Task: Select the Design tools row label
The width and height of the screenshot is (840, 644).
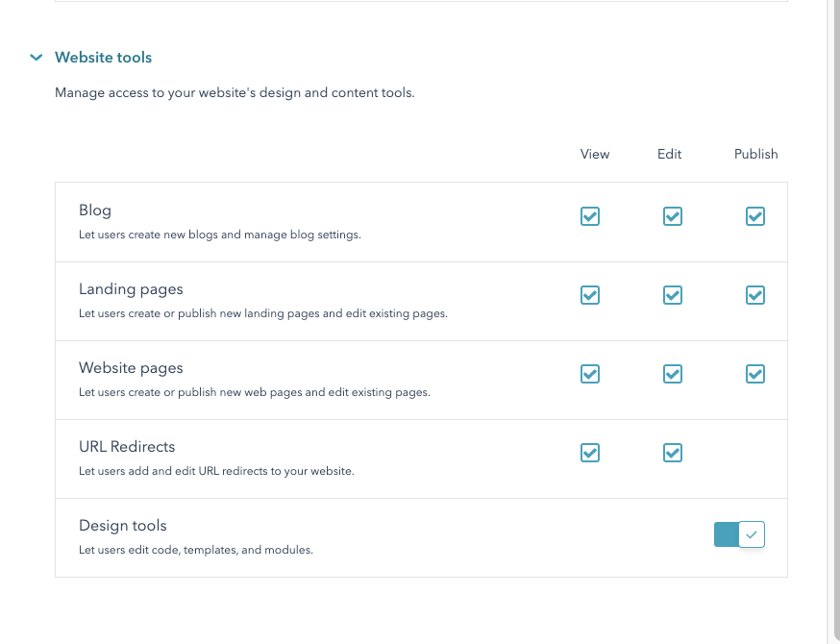Action: click(123, 526)
